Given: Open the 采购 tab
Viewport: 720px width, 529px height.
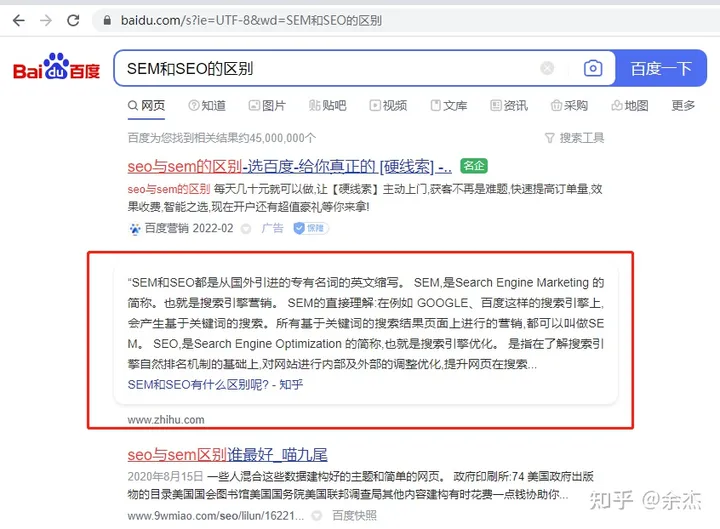Looking at the screenshot, I should coord(569,106).
